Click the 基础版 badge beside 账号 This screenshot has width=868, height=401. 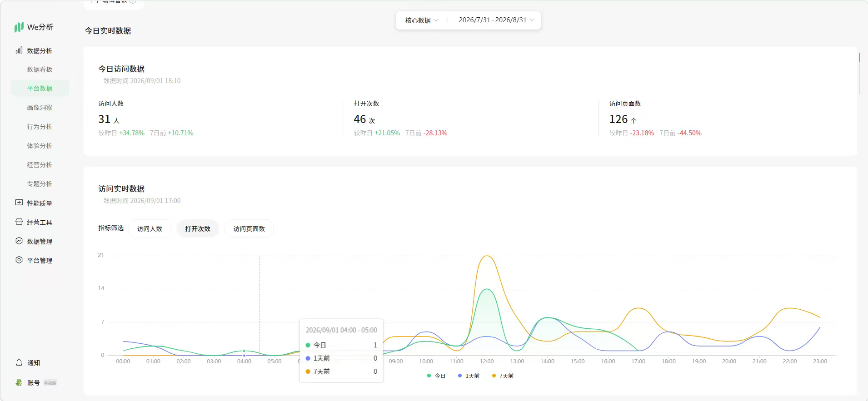50,383
